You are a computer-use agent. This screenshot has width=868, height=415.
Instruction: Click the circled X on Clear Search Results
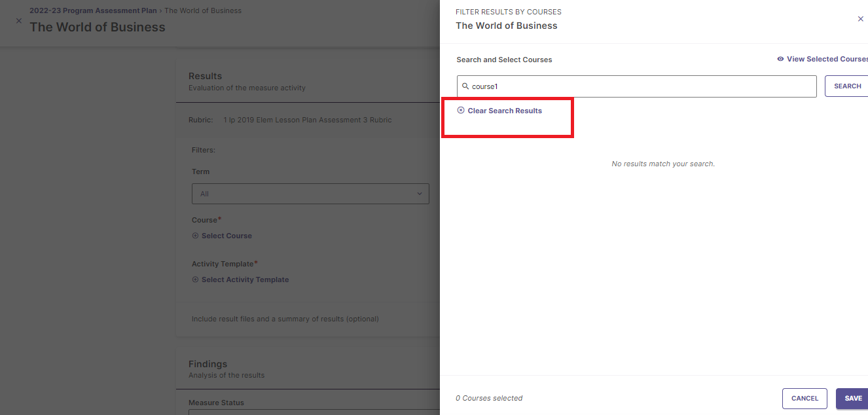(x=461, y=110)
